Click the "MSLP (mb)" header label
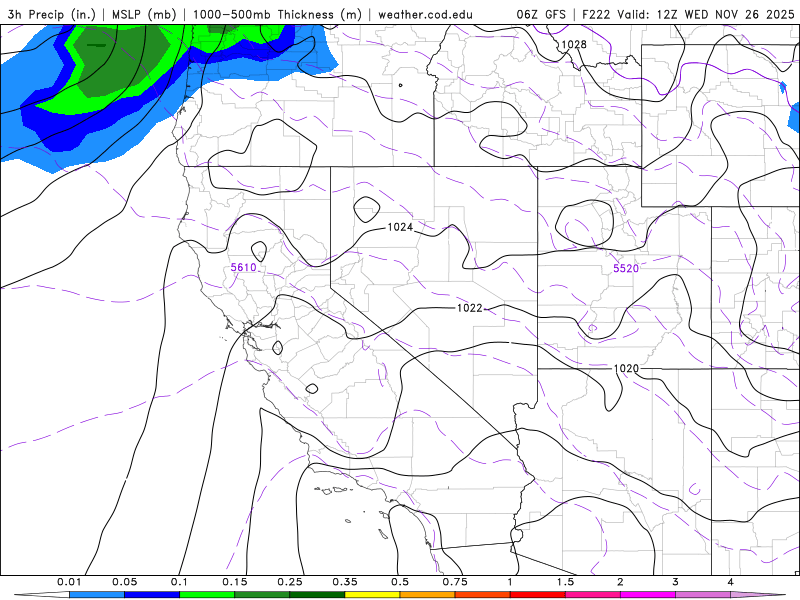Image resolution: width=800 pixels, height=600 pixels. point(144,14)
